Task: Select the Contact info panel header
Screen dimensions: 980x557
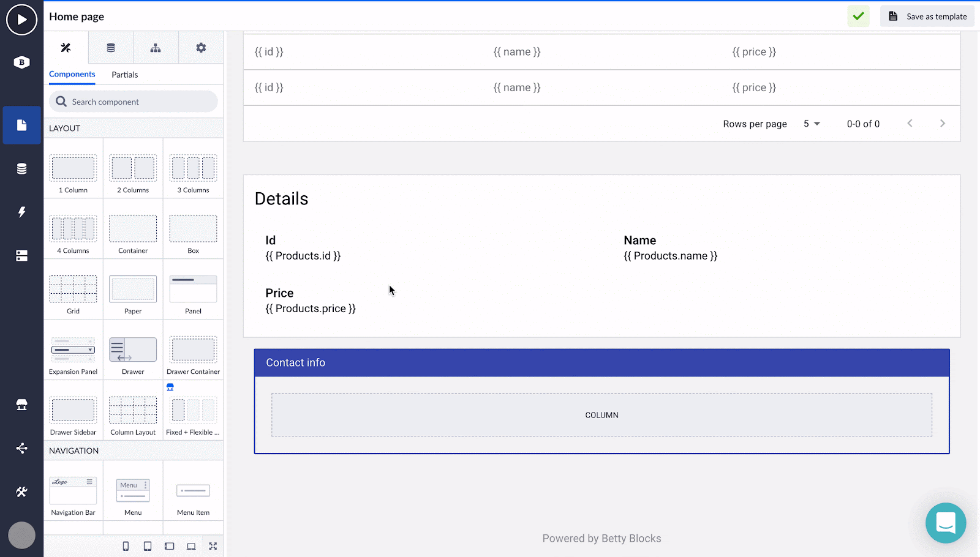Action: (x=602, y=363)
